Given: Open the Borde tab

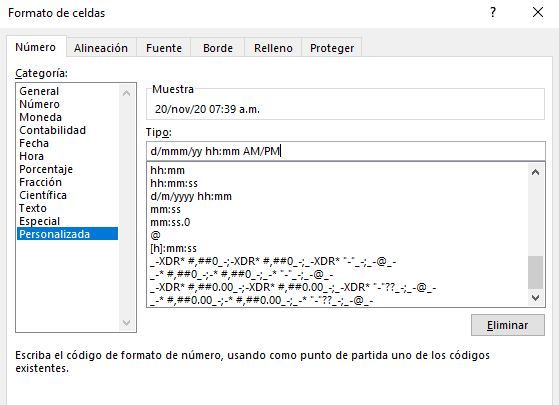Looking at the screenshot, I should click(x=217, y=48).
